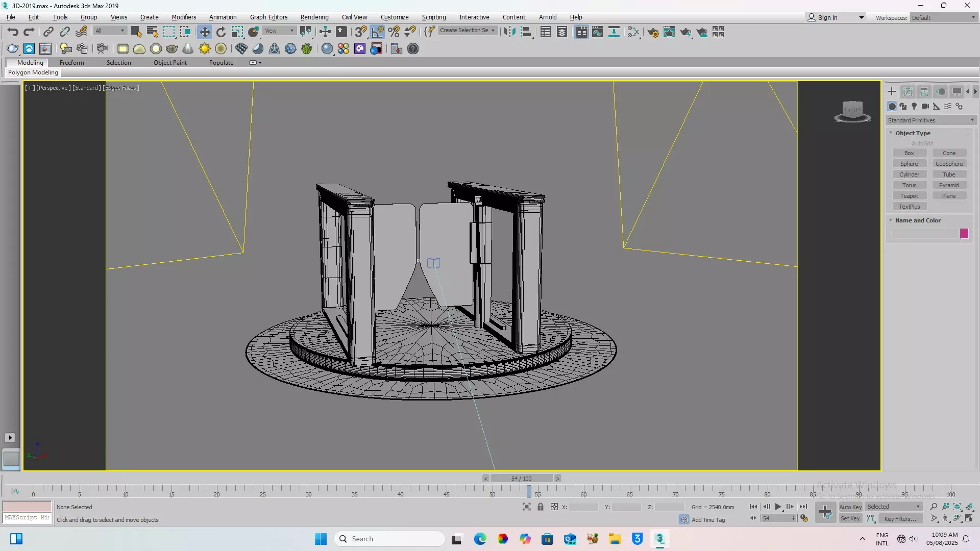Click the Teapot primitive button
The image size is (980, 551).
tap(909, 196)
